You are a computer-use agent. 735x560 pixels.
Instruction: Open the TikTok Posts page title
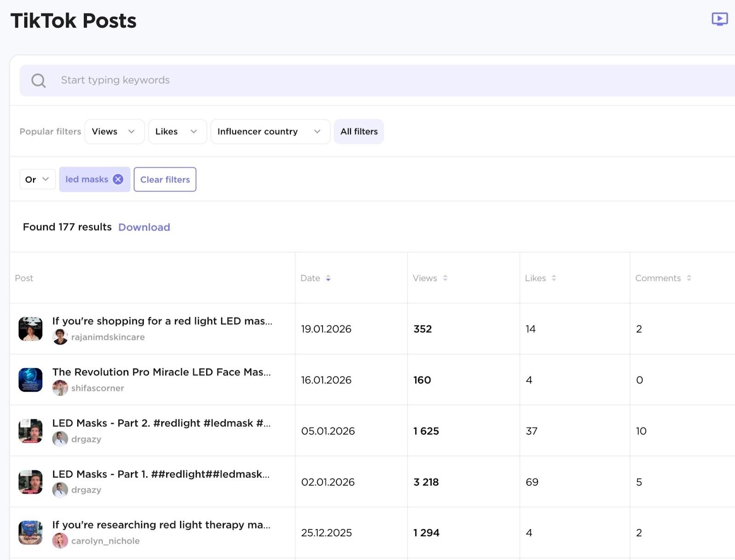(x=73, y=20)
